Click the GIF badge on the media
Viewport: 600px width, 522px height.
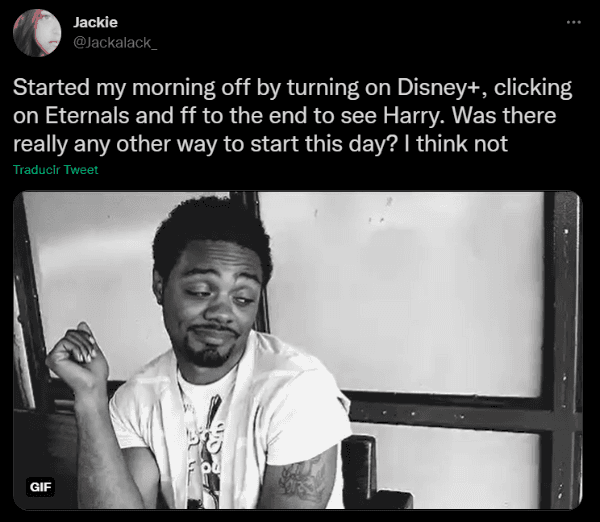[40, 487]
